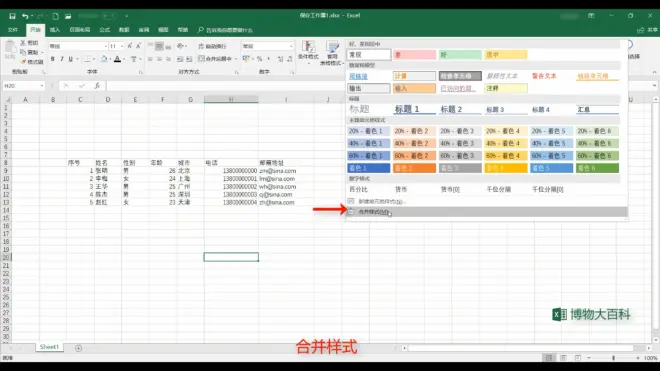Image resolution: width=660 pixels, height=371 pixels.
Task: Set middle vertical alignment
Action: tap(159, 46)
